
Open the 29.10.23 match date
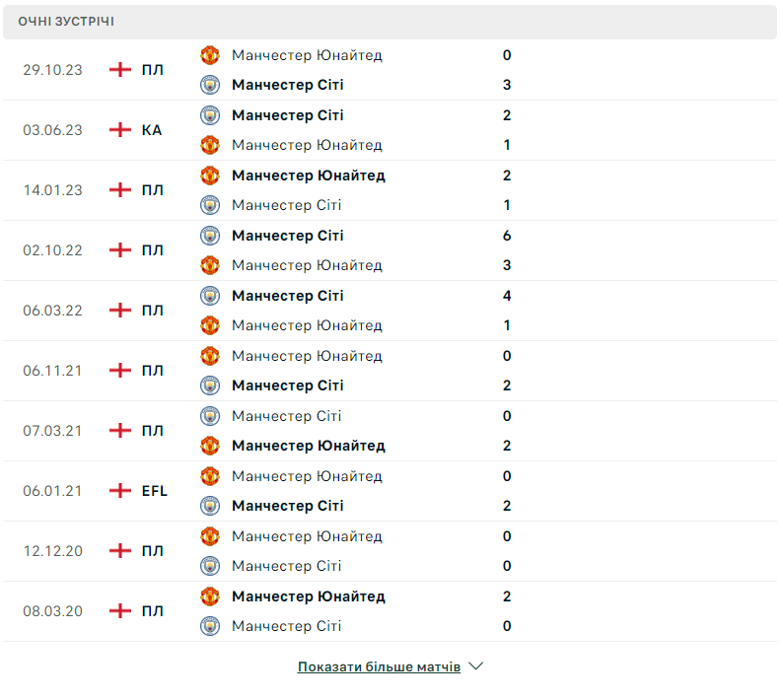point(52,70)
